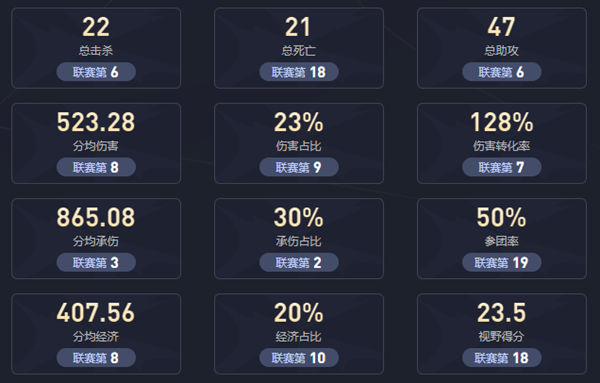Click the 联赛第 19 badge under 参团率

coord(502,262)
